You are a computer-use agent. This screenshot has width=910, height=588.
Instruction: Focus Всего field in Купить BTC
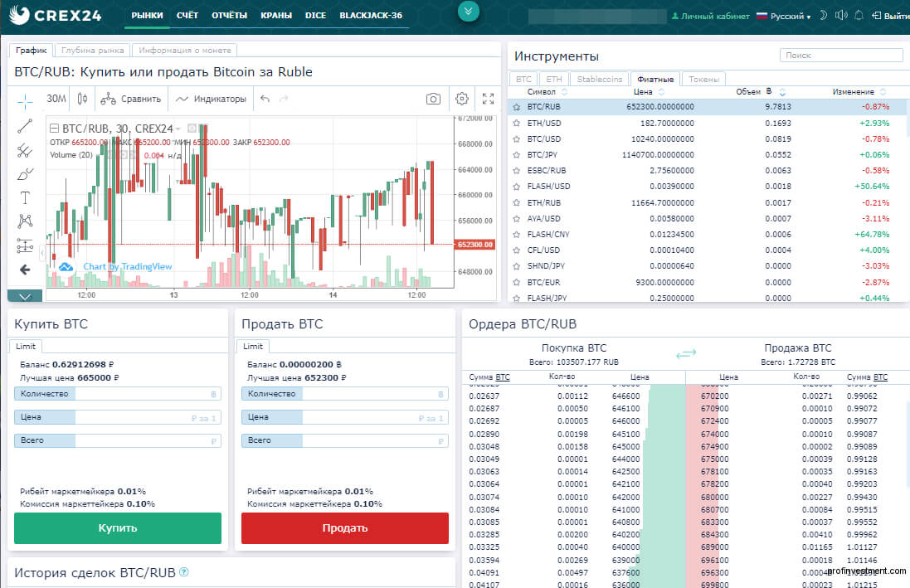(118, 440)
